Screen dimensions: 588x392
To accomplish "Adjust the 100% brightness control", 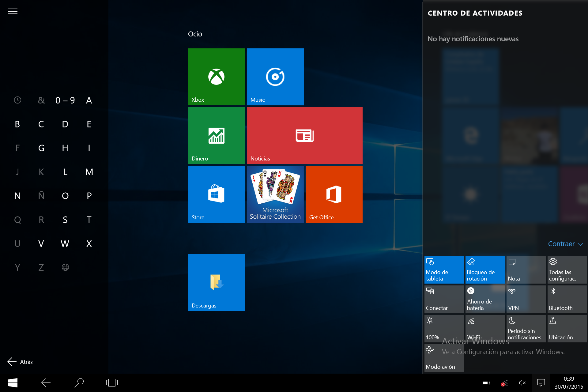I will click(x=443, y=328).
